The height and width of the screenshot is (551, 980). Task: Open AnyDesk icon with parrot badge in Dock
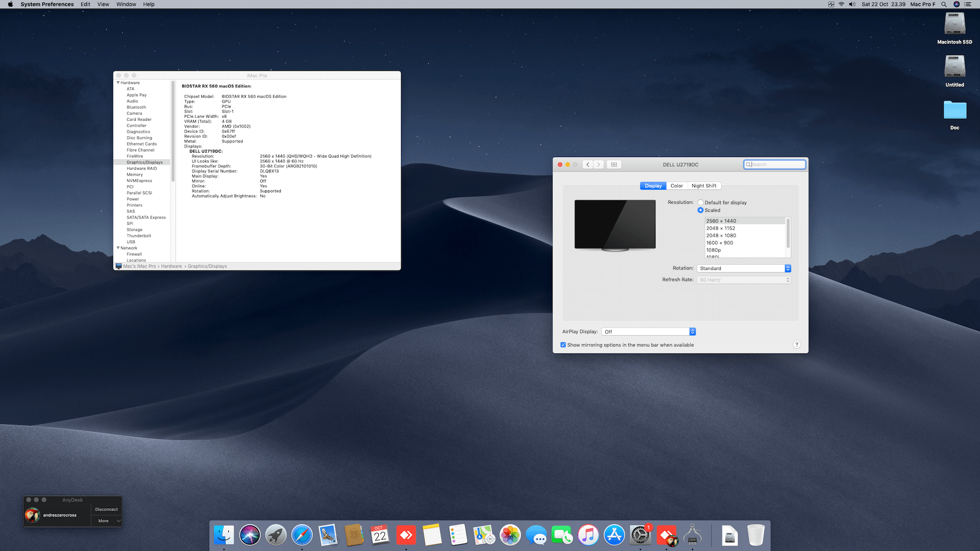click(x=667, y=535)
